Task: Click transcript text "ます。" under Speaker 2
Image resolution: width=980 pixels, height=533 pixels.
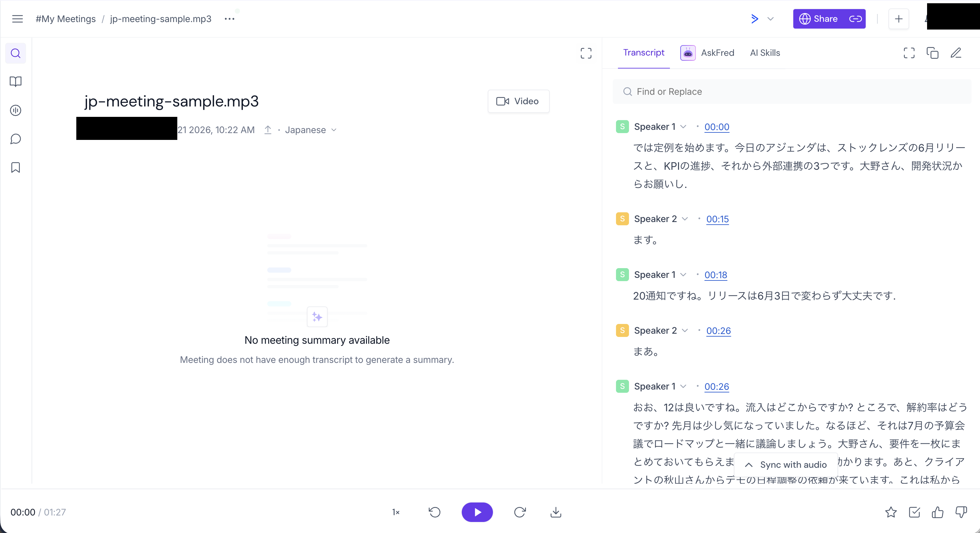Action: pyautogui.click(x=646, y=240)
